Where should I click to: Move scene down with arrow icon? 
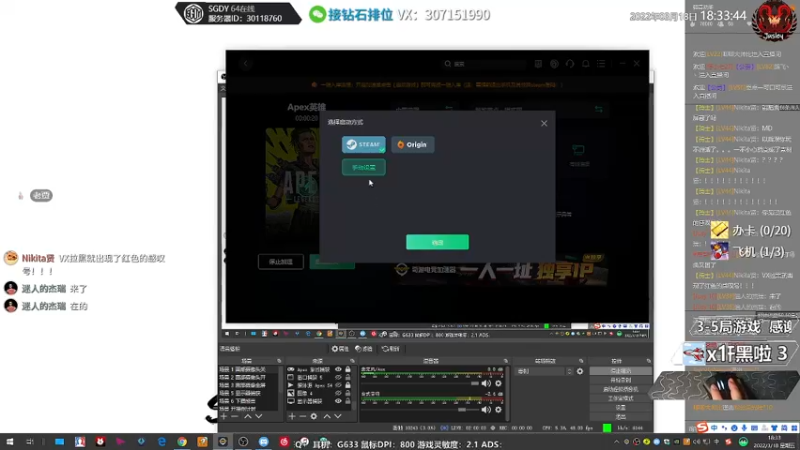coord(259,416)
